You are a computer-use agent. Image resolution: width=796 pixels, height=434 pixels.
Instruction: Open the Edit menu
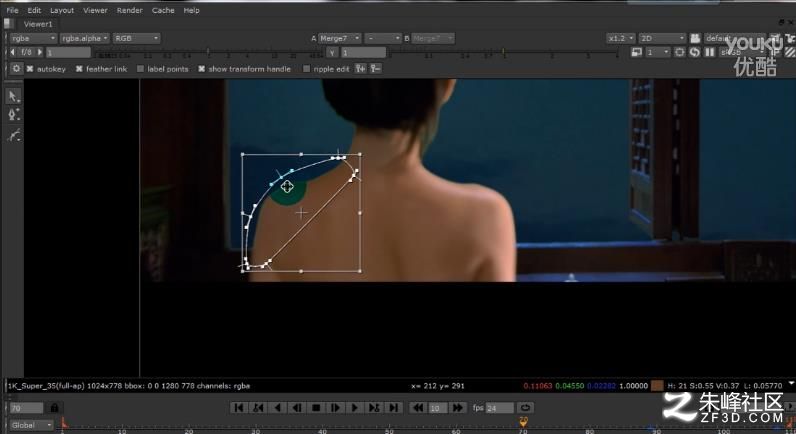pyautogui.click(x=35, y=10)
